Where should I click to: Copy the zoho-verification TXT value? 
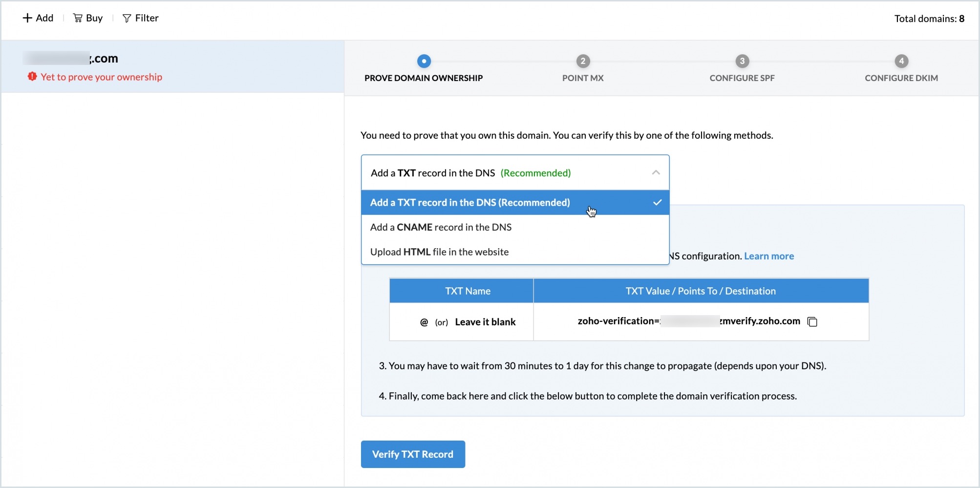coord(812,321)
